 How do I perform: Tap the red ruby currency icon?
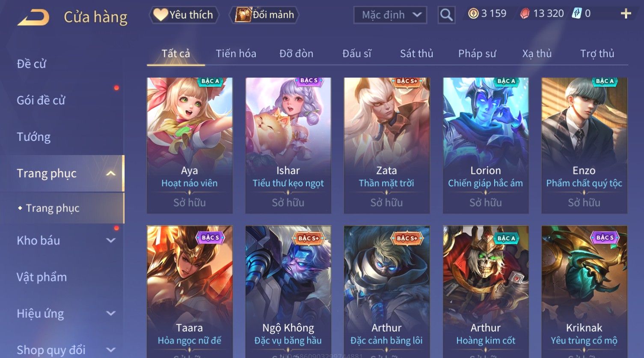tap(525, 14)
